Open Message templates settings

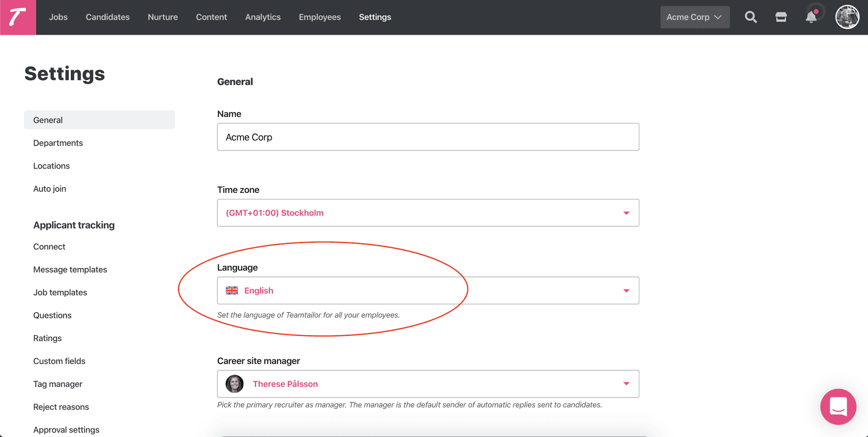70,270
